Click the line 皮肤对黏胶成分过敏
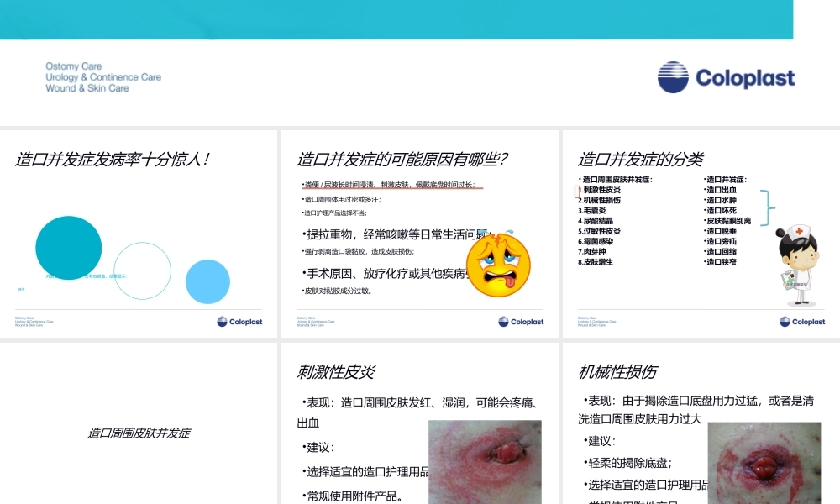Image resolution: width=840 pixels, height=504 pixels. coord(337,291)
